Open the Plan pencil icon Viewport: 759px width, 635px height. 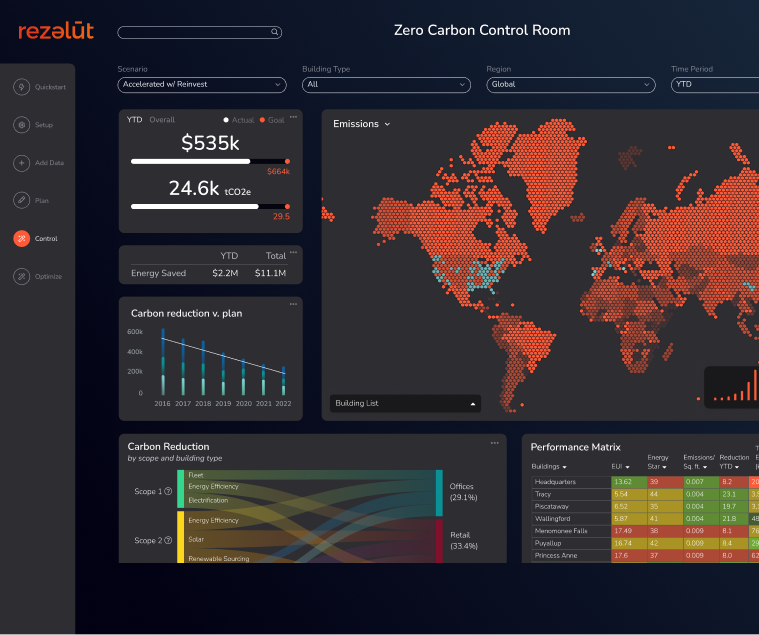pyautogui.click(x=21, y=201)
